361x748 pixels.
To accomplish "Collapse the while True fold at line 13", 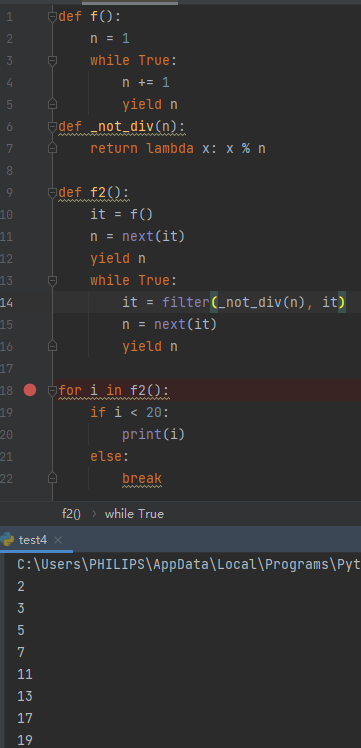I will (x=52, y=280).
